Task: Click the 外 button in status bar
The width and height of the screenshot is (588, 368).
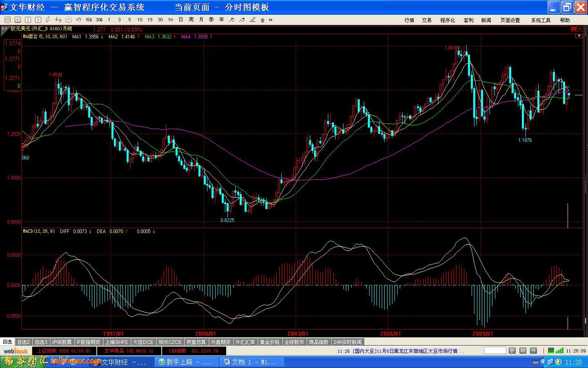Action: [x=533, y=350]
